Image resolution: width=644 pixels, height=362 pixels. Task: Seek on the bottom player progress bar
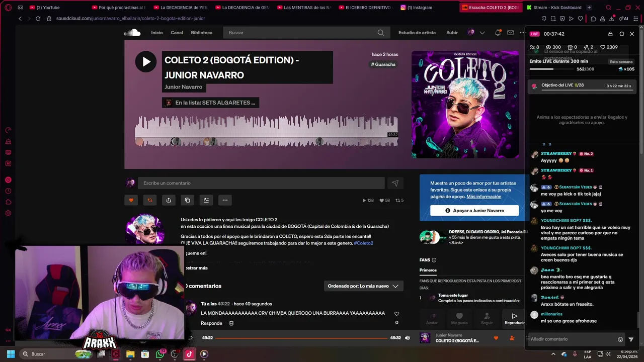(301, 338)
